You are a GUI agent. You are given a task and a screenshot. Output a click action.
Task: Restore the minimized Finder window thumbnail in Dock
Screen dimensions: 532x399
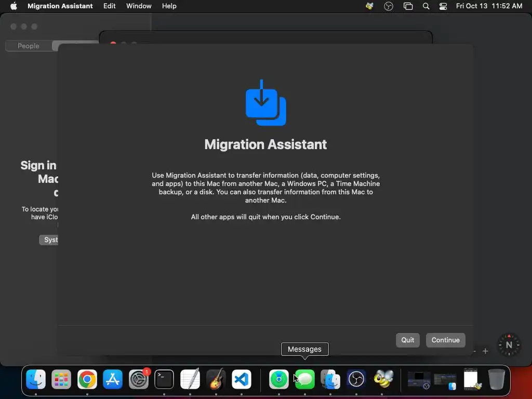point(445,381)
